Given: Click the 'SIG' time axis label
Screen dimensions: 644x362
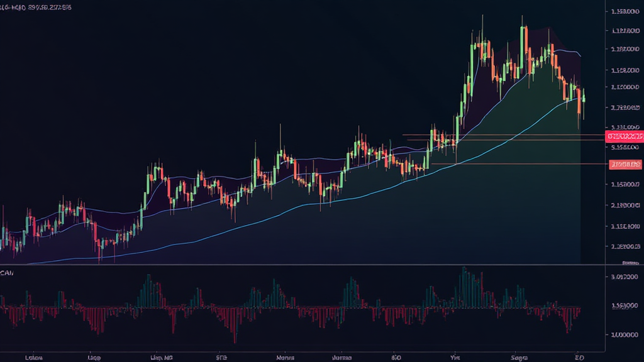Looking at the screenshot, I should 221,357.
